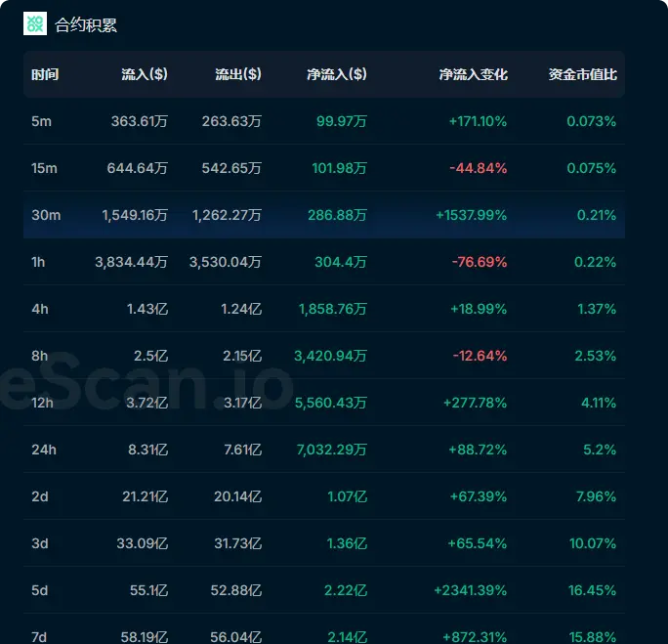Click the change value -76.69%
This screenshot has width=668, height=644.
[x=480, y=262]
